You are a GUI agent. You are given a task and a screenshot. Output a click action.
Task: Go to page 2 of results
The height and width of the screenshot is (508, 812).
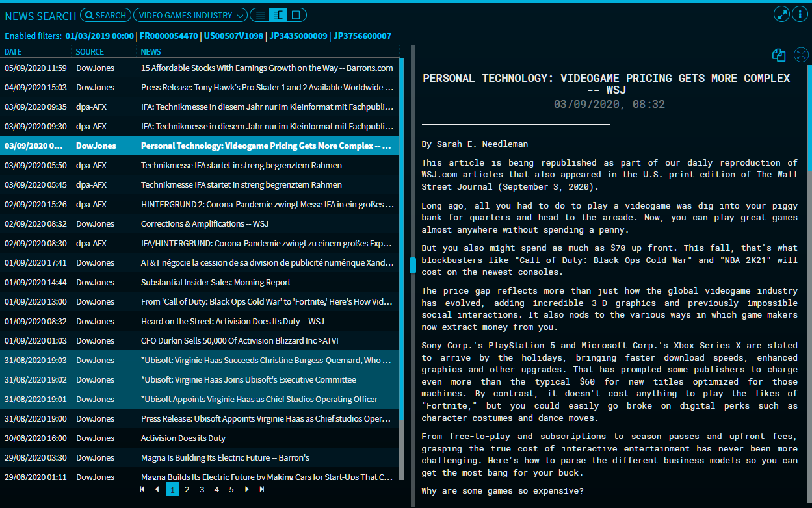coord(187,489)
